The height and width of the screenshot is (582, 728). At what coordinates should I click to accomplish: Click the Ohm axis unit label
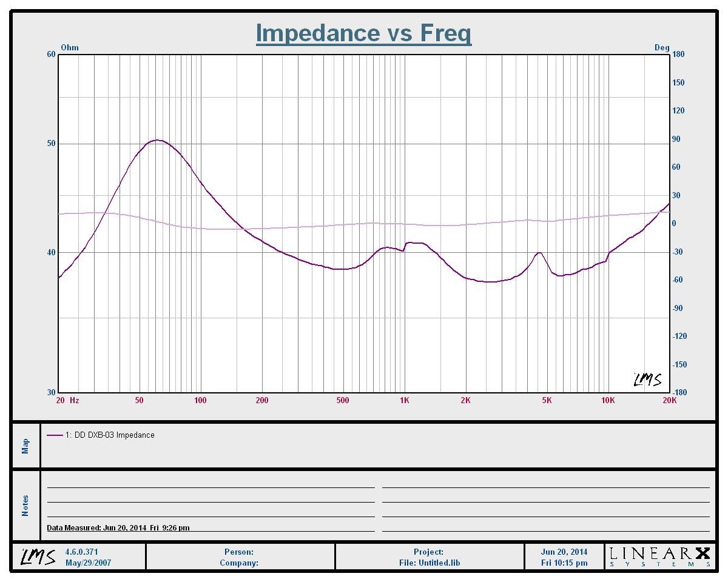70,47
